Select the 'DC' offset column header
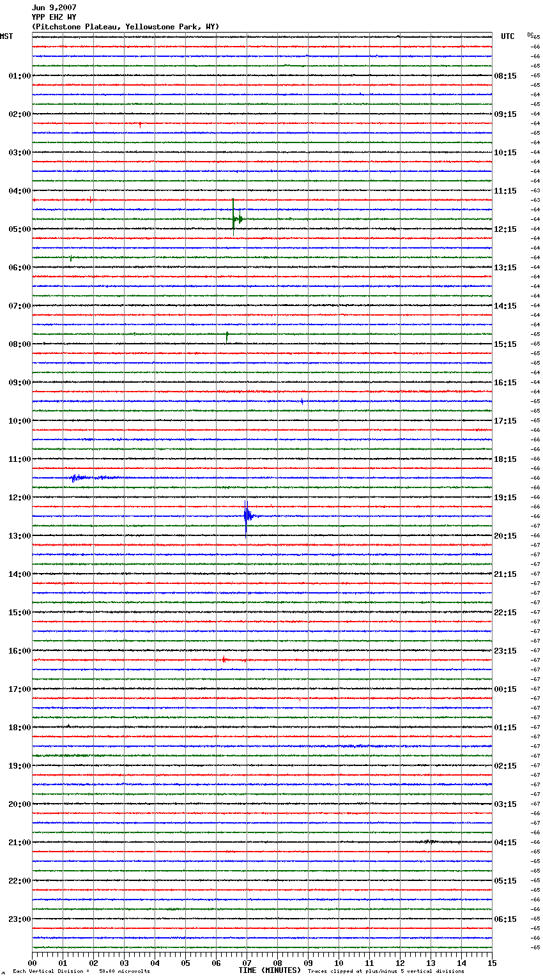This screenshot has width=543, height=980. click(x=530, y=34)
